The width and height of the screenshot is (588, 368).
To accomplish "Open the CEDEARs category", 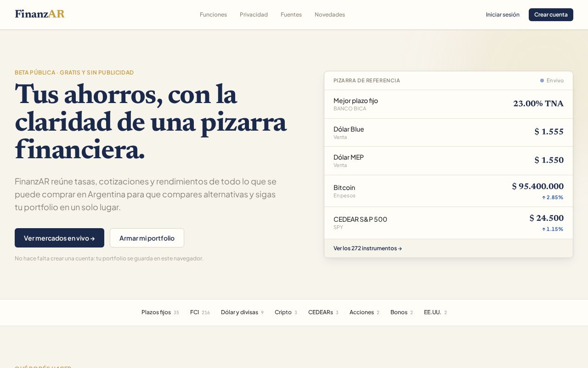I will pyautogui.click(x=323, y=312).
